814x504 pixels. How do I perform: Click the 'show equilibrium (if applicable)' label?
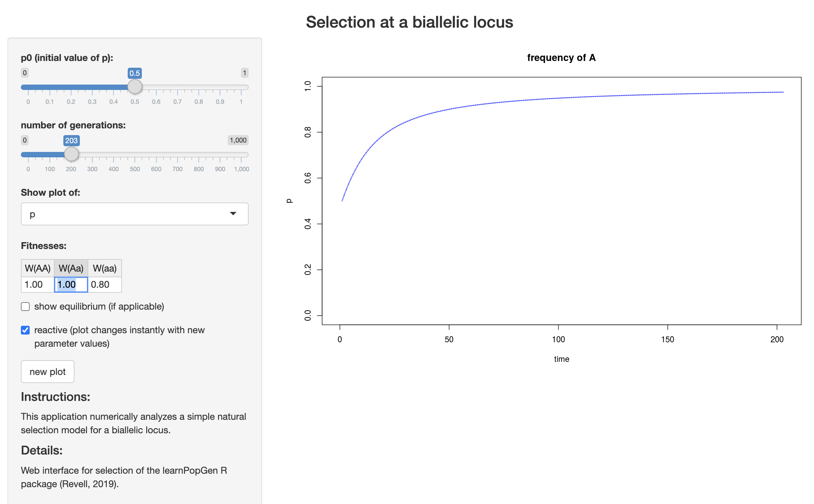coord(99,307)
